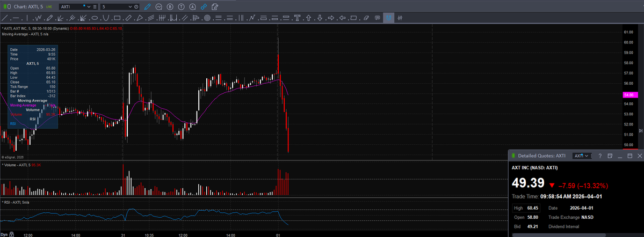Viewport: 644px width, 237px height.
Task: Expand the AXTI symbol dropdown in chart
Action: coord(90,7)
